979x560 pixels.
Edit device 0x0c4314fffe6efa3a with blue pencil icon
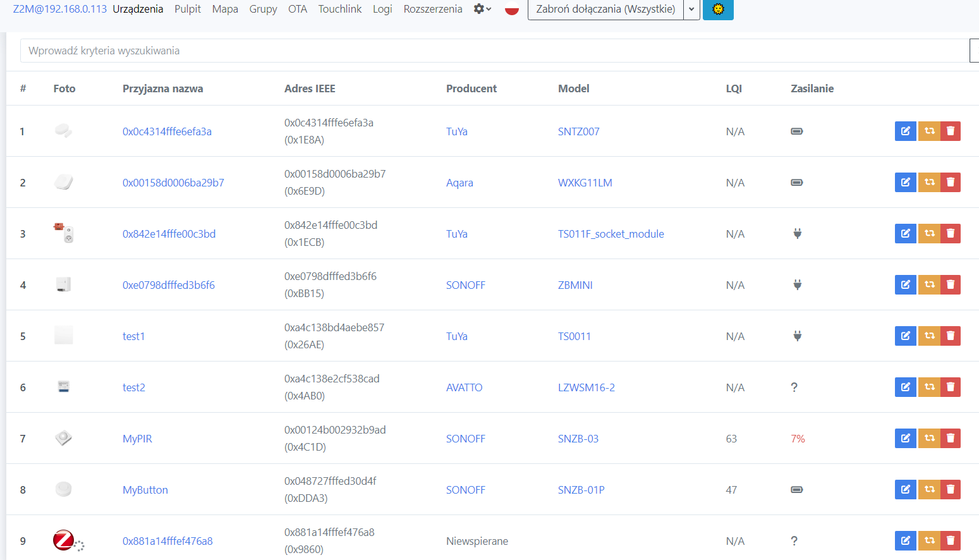click(905, 131)
